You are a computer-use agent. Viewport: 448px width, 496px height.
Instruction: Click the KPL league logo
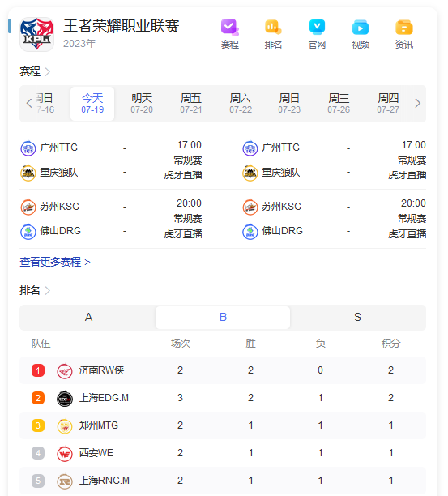tap(36, 34)
